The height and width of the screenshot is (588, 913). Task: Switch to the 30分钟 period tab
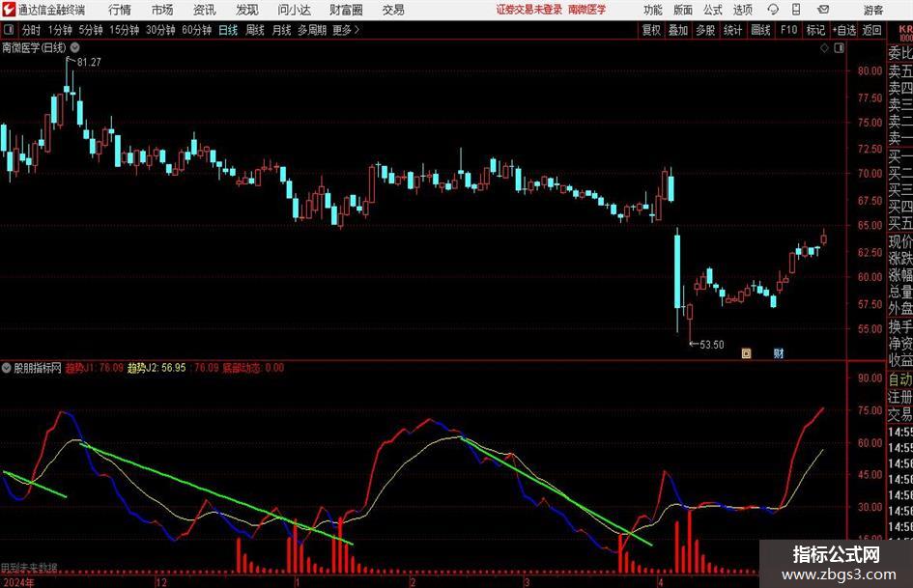coord(160,30)
